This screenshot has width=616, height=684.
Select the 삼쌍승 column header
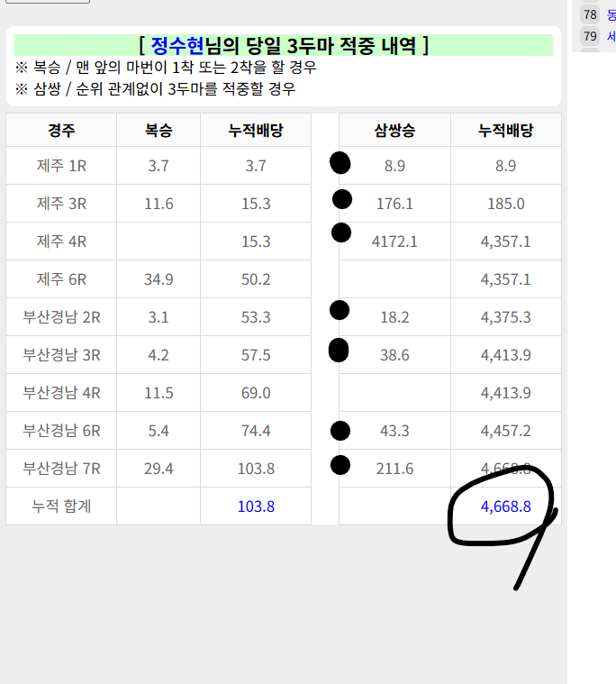point(394,131)
